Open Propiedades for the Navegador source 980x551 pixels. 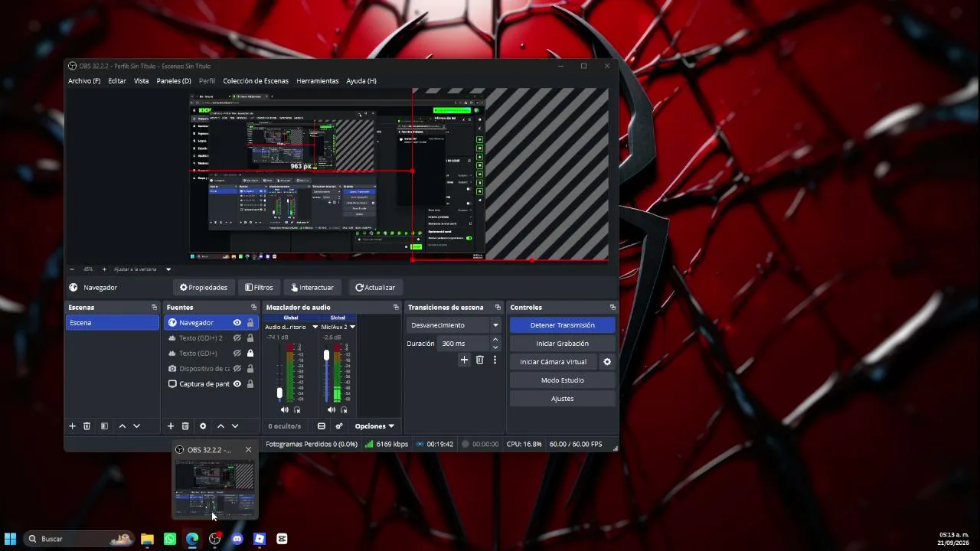click(204, 288)
